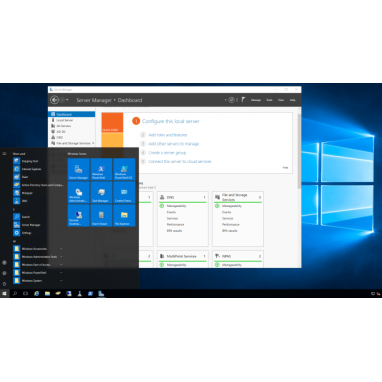Open the NPAS tile header

coord(238,256)
